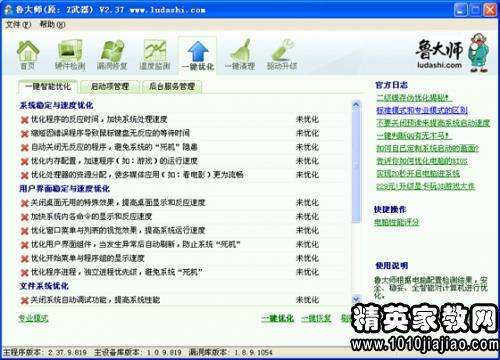Switch to the 一键智能优化 tab
500x360 pixels.
click(x=48, y=87)
